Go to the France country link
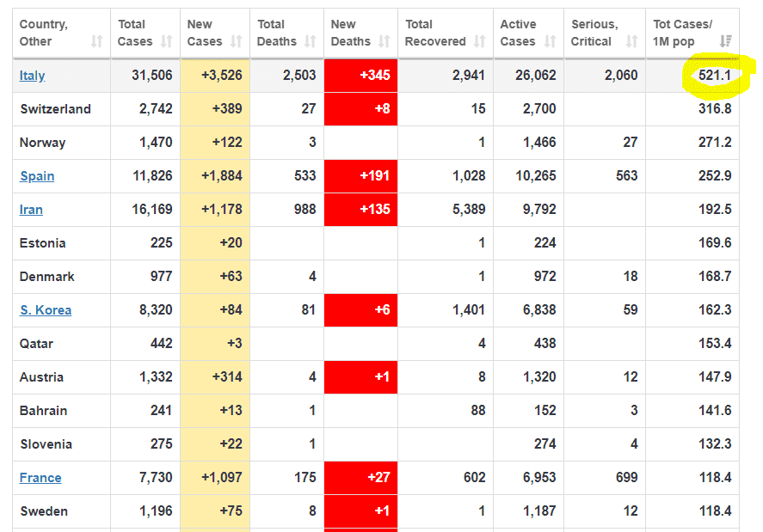The width and height of the screenshot is (763, 532). pos(40,478)
